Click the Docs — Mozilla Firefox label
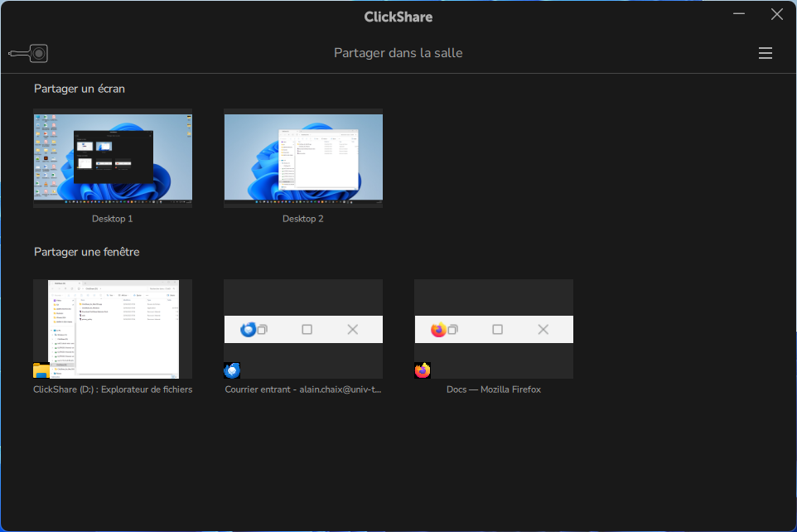Viewport: 797px width, 532px height. point(493,389)
